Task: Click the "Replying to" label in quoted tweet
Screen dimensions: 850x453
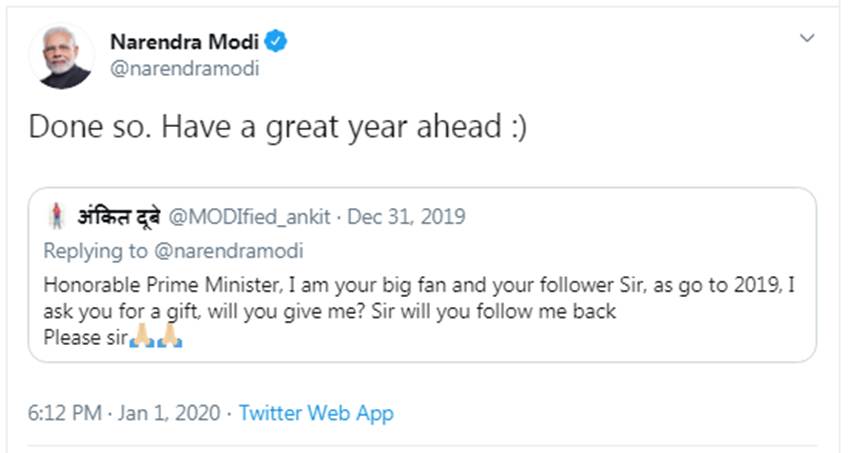Action: click(x=94, y=250)
